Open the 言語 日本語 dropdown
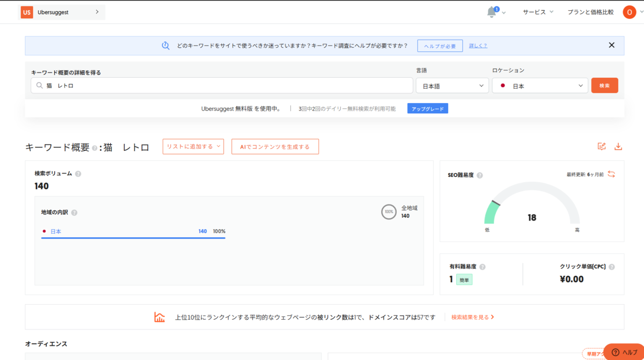The image size is (644, 360). [452, 86]
